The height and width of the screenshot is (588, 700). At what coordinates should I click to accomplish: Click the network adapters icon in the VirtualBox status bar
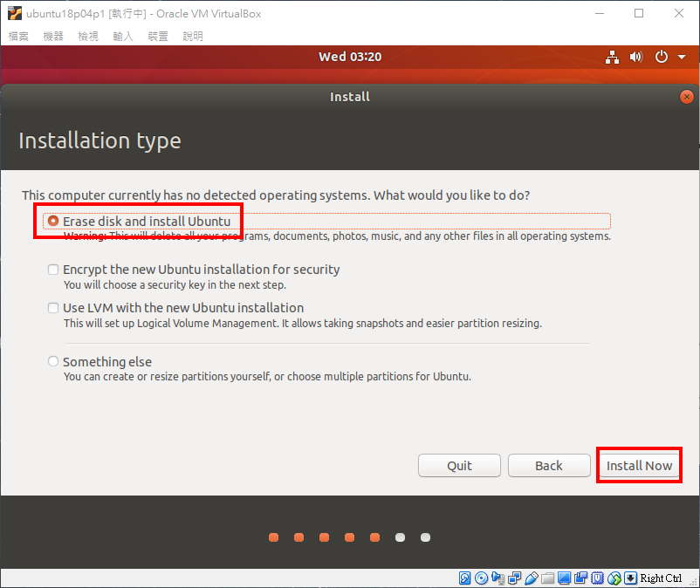tap(514, 578)
